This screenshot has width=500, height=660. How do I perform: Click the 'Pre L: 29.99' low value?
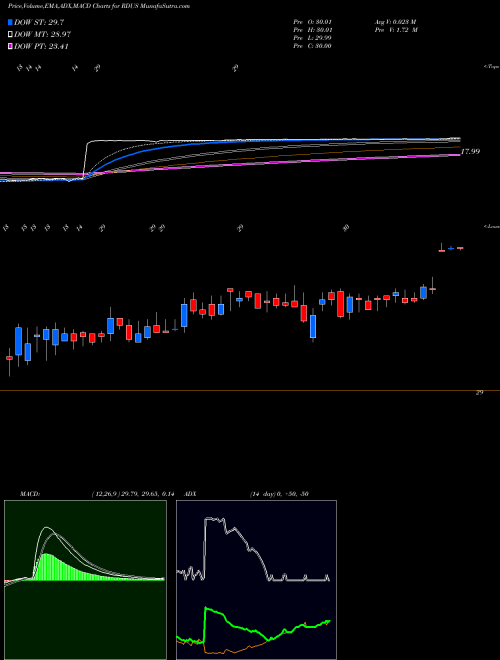tap(312, 38)
